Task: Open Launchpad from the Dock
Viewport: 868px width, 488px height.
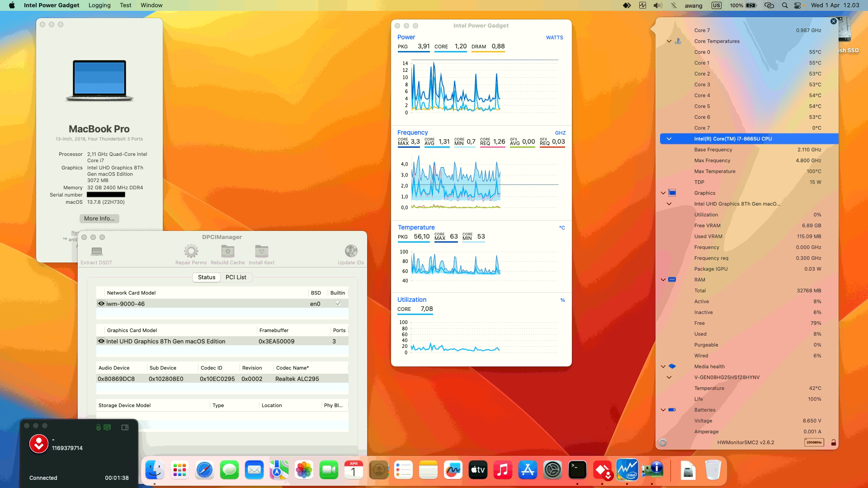Action: coord(179,470)
